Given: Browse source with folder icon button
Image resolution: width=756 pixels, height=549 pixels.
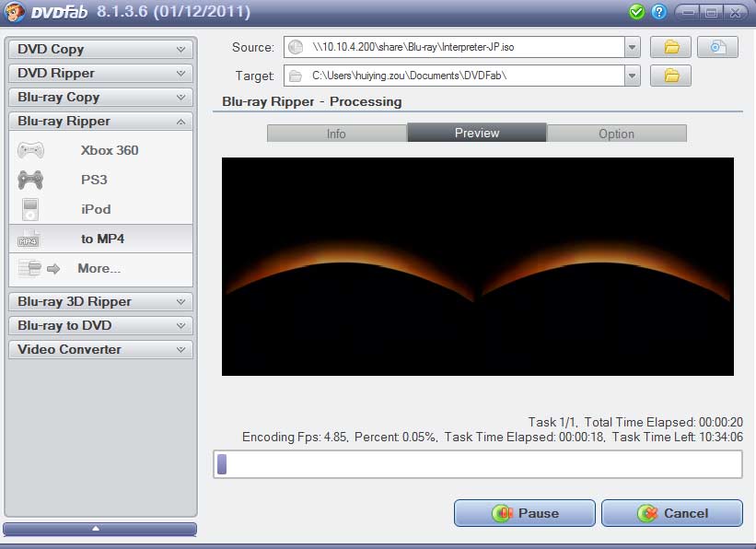Looking at the screenshot, I should point(670,47).
